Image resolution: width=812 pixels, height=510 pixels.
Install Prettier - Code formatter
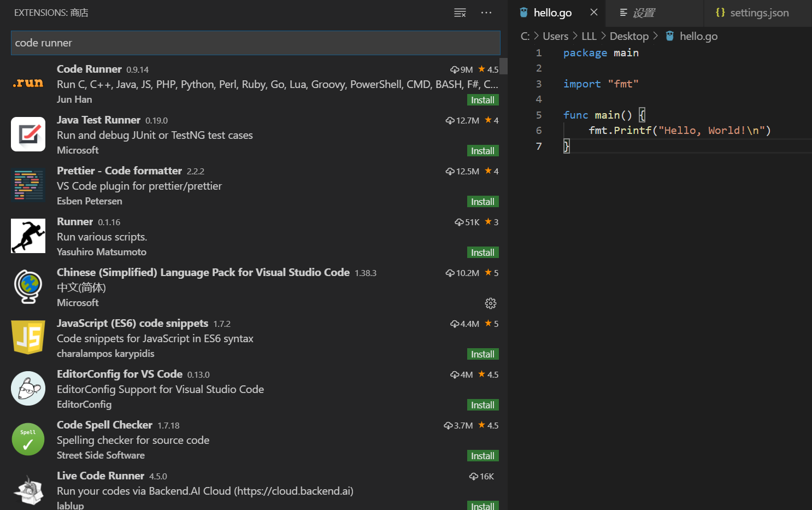483,202
